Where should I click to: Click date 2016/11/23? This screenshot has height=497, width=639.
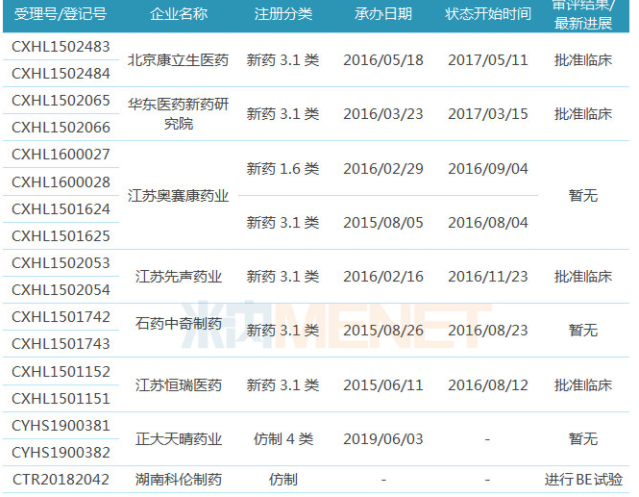488,277
